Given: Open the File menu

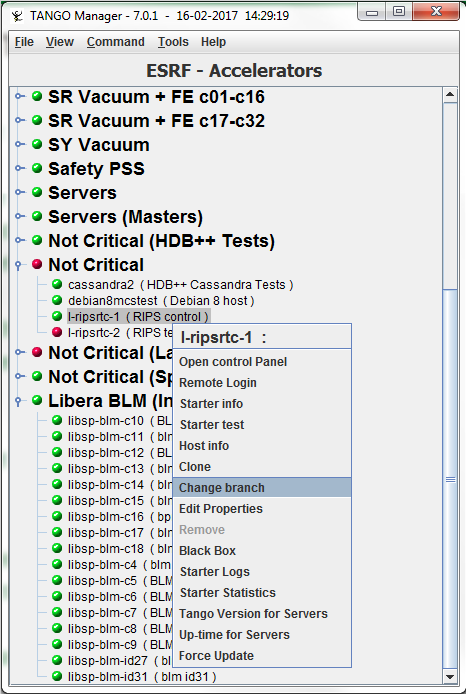Looking at the screenshot, I should coord(24,42).
